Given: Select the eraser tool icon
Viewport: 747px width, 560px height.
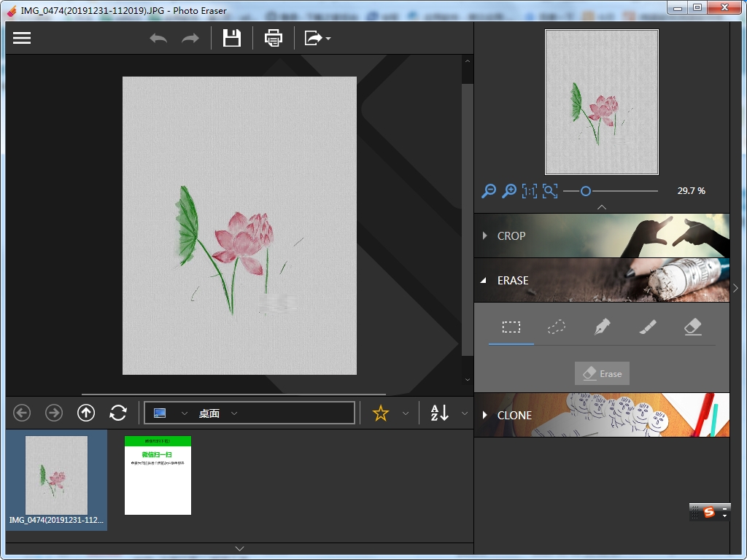Looking at the screenshot, I should click(692, 327).
